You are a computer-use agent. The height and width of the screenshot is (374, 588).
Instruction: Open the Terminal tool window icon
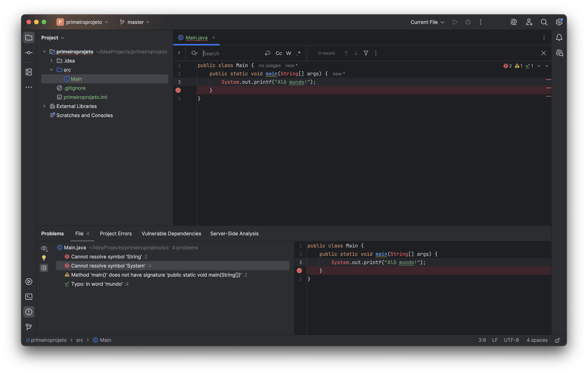29,297
